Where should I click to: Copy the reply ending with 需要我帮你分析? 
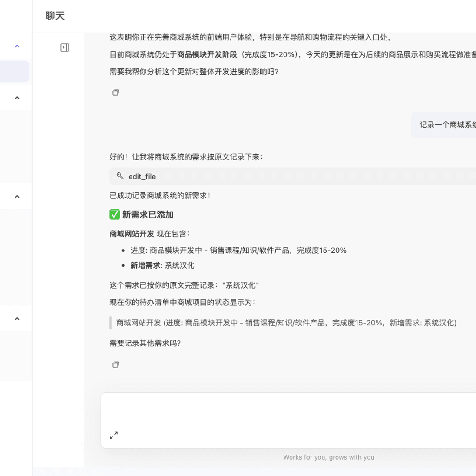pos(116,93)
